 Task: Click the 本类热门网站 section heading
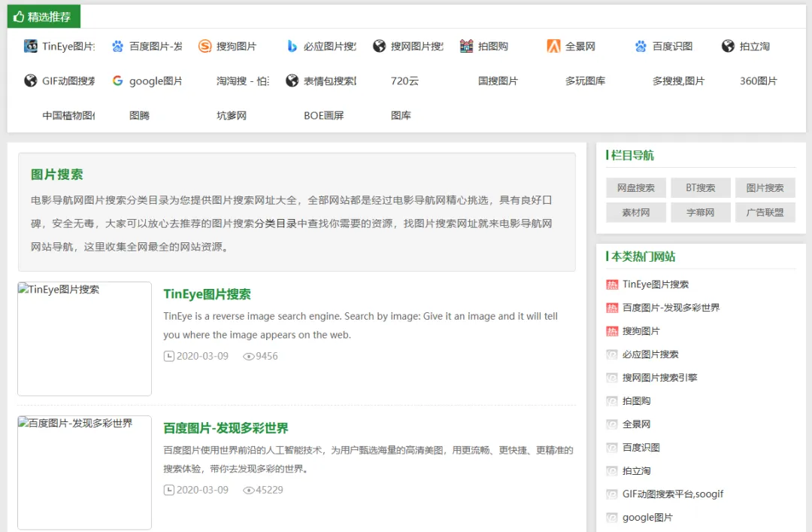[x=643, y=257]
